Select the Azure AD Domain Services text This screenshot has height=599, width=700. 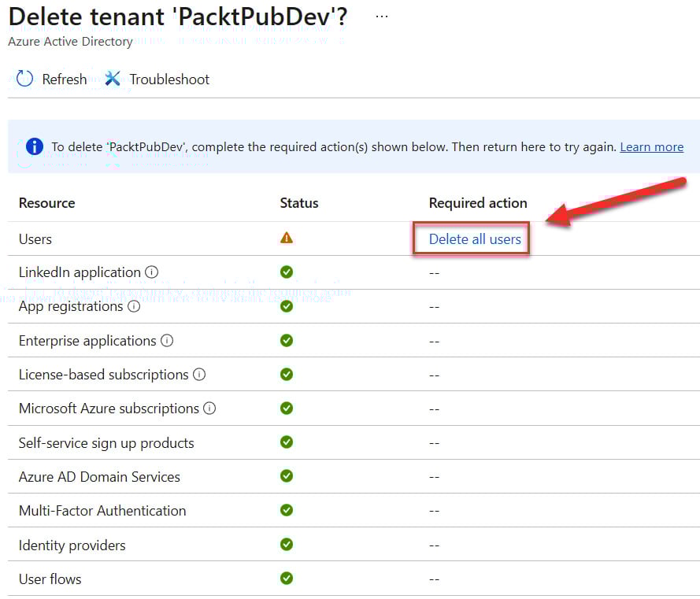point(99,477)
